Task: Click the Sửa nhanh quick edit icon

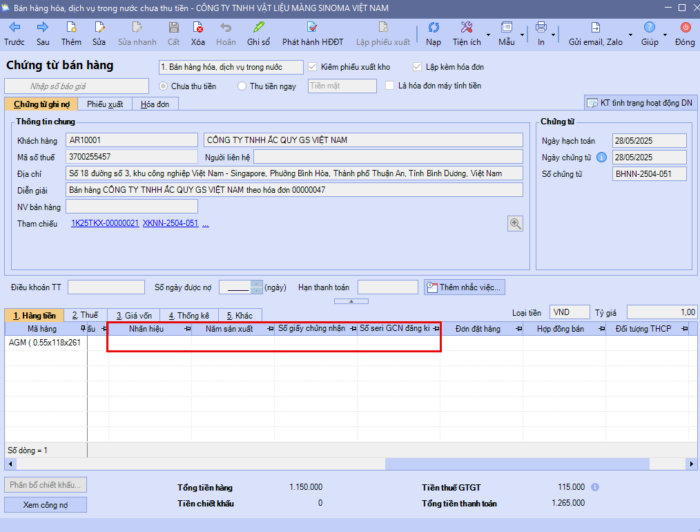Action: pyautogui.click(x=137, y=27)
